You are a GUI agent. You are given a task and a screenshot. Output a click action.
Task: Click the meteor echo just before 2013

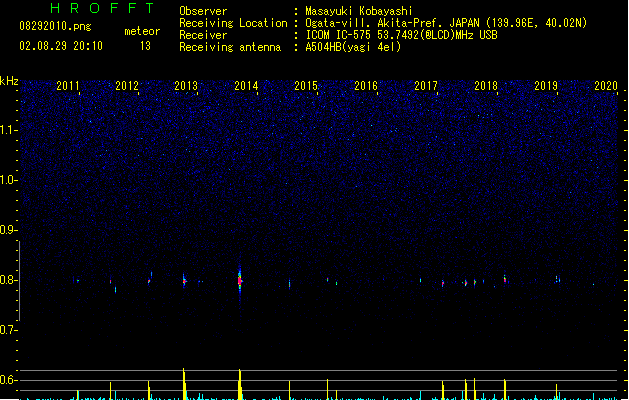[x=184, y=281]
